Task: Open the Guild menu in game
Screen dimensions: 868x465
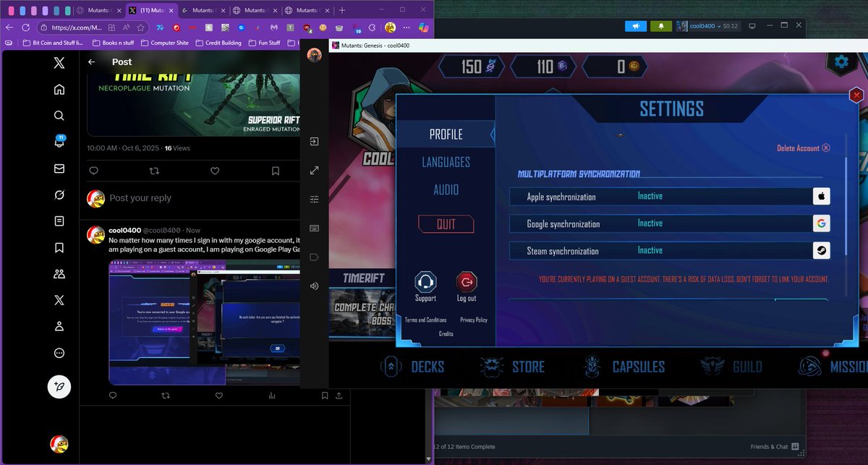Action: coord(731,367)
